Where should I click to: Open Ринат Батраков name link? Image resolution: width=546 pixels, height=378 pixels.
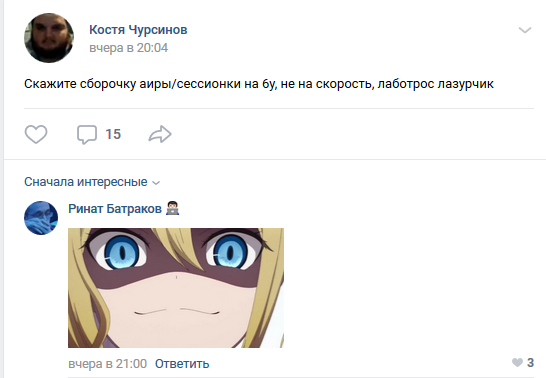[115, 209]
